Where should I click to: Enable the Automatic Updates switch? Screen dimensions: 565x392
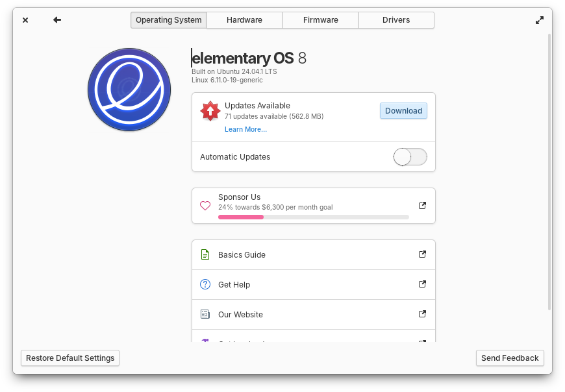point(410,157)
